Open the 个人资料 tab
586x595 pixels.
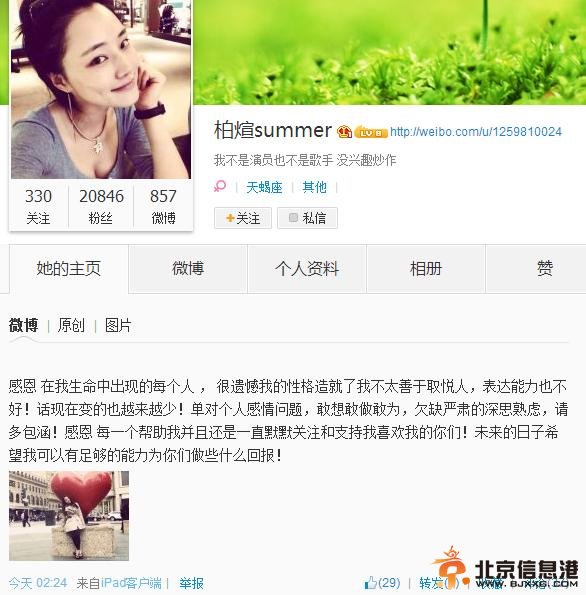307,269
